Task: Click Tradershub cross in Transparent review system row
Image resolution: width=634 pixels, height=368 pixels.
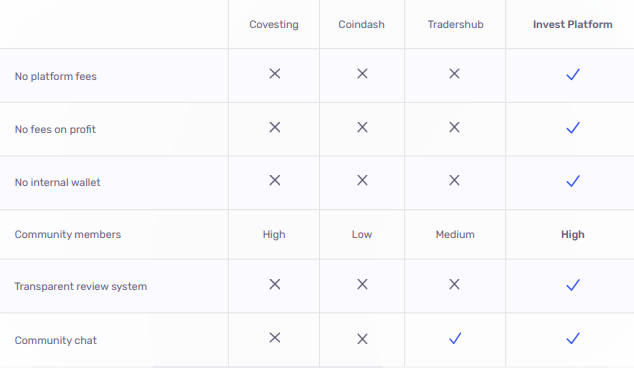Action: [454, 284]
